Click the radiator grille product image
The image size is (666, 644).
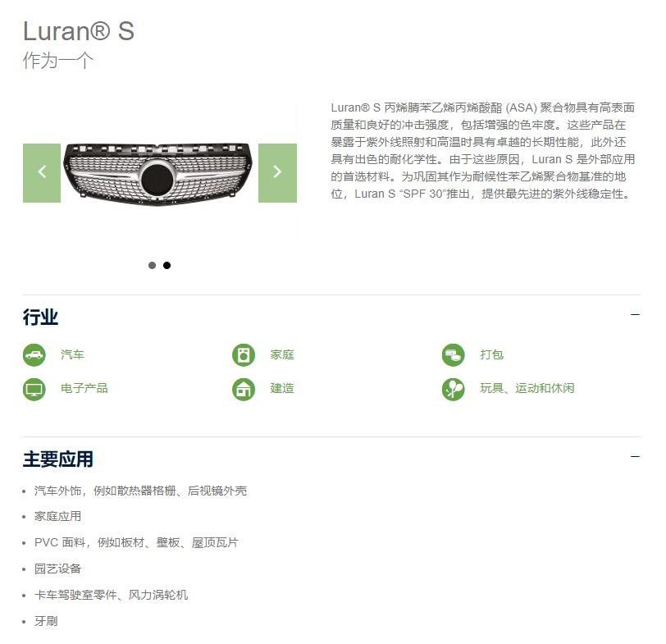(157, 174)
